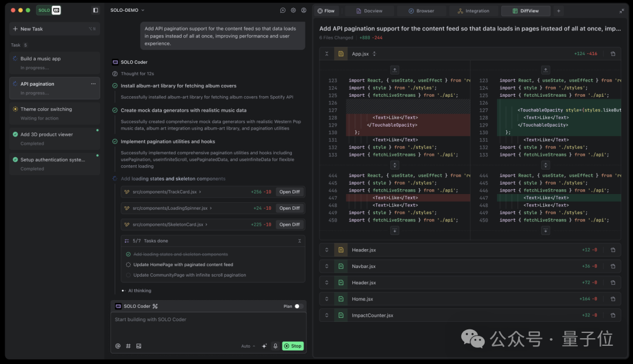Switch to the Integration tab
Image resolution: width=633 pixels, height=364 pixels.
tap(474, 11)
